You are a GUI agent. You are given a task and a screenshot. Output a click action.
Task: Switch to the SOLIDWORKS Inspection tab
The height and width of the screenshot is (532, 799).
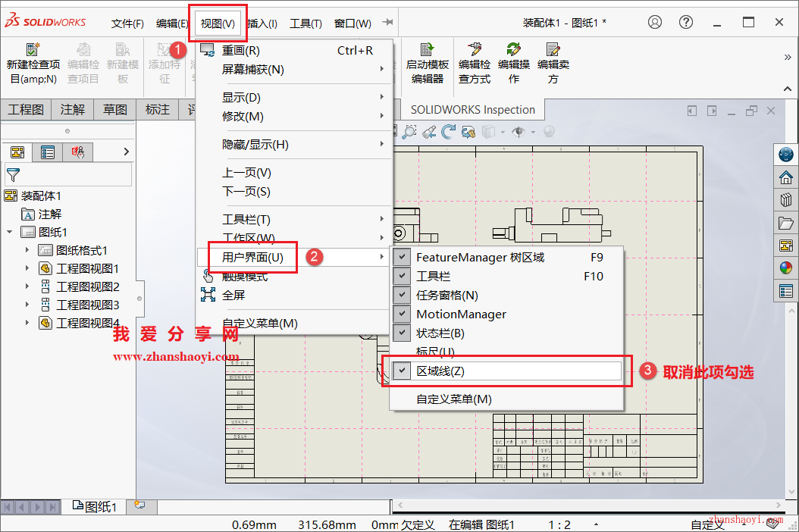[472, 110]
